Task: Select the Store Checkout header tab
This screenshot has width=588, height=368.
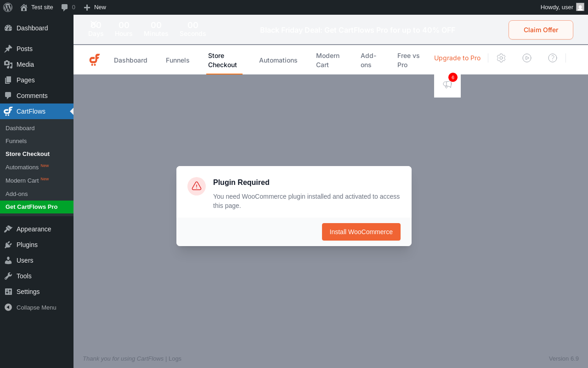Action: tap(224, 60)
